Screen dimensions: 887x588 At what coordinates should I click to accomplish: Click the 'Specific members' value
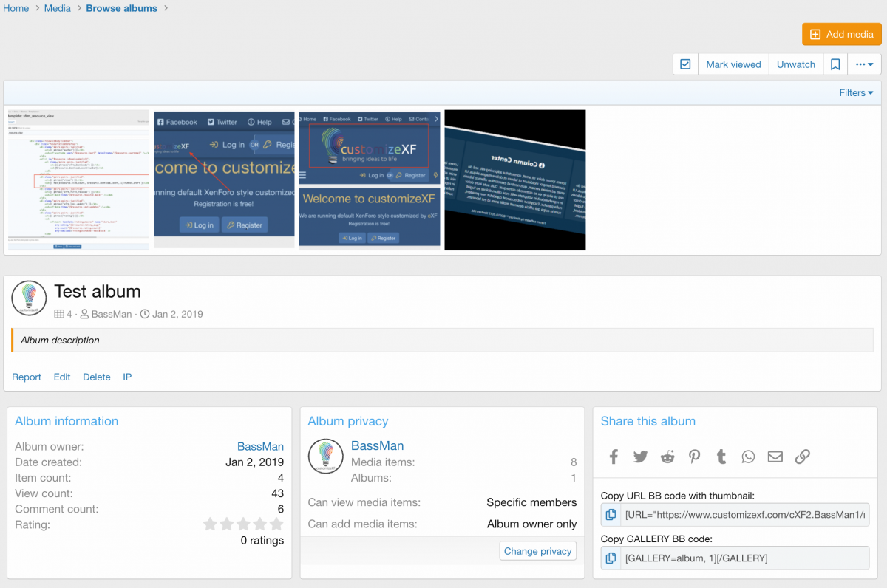tap(531, 502)
